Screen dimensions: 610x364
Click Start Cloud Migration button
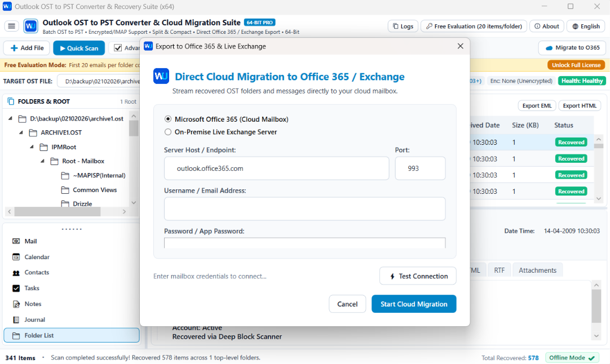pos(414,304)
